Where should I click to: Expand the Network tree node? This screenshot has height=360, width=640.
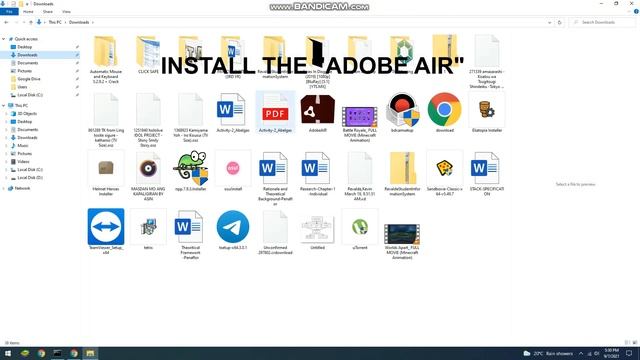[4, 188]
